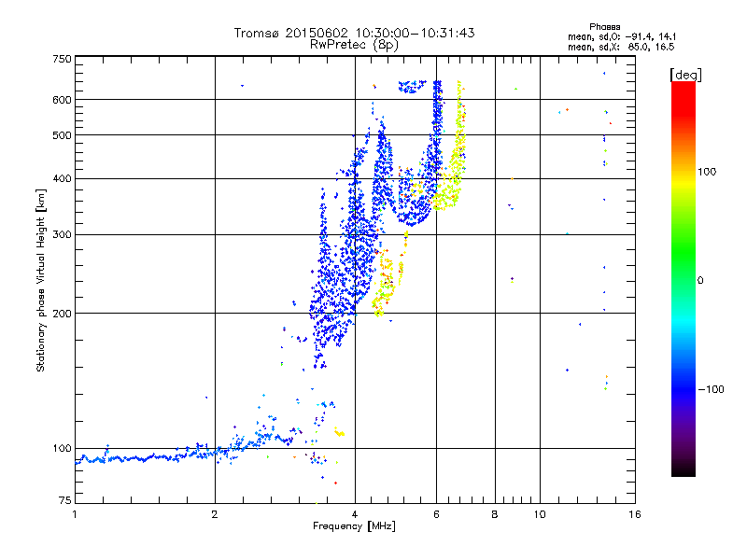
Task: Click colorbar tick label "100"
Action: (x=707, y=172)
